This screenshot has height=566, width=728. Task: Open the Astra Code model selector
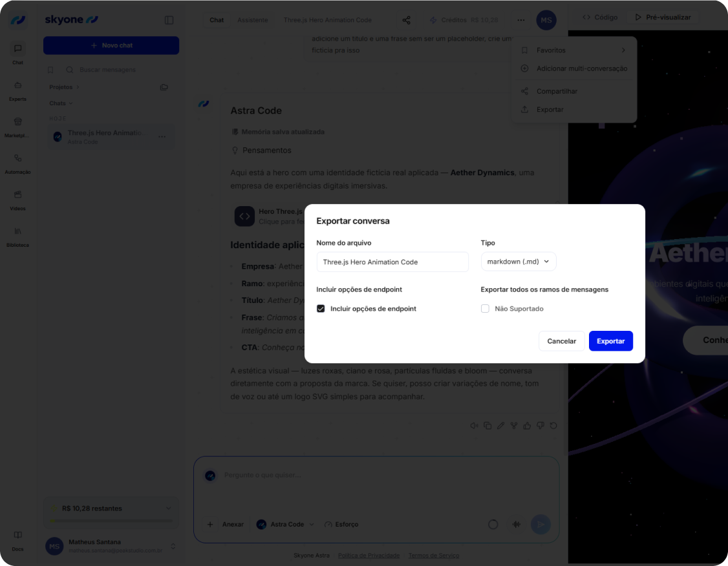[x=286, y=524]
